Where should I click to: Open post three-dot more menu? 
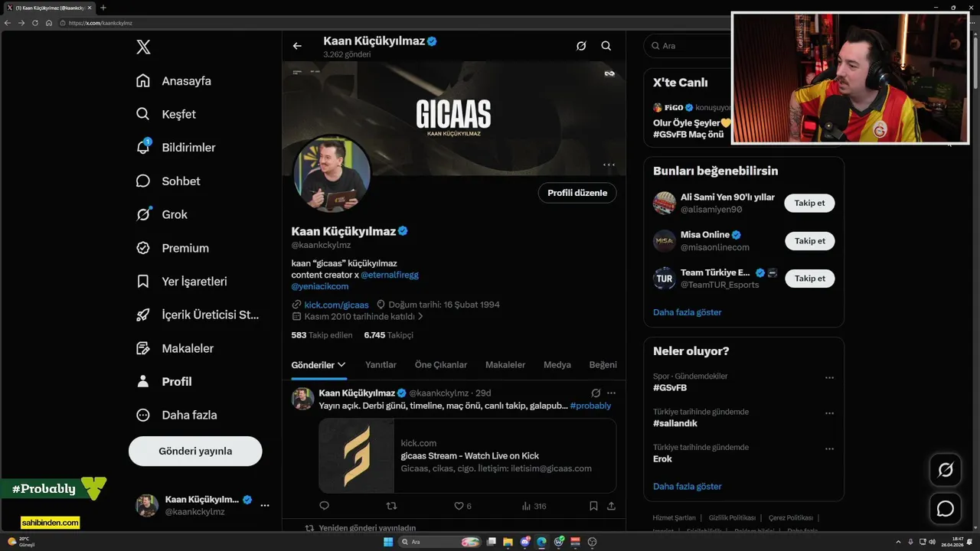(x=611, y=393)
